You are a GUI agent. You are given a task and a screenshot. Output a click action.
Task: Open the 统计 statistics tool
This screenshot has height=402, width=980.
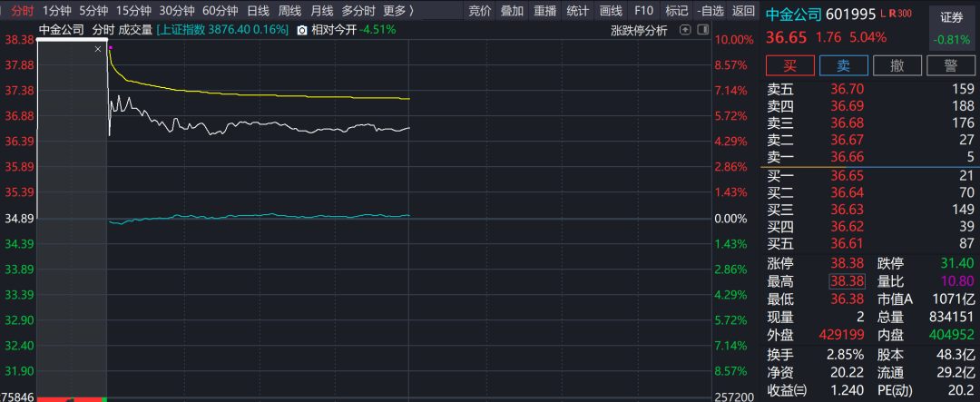[x=577, y=11]
